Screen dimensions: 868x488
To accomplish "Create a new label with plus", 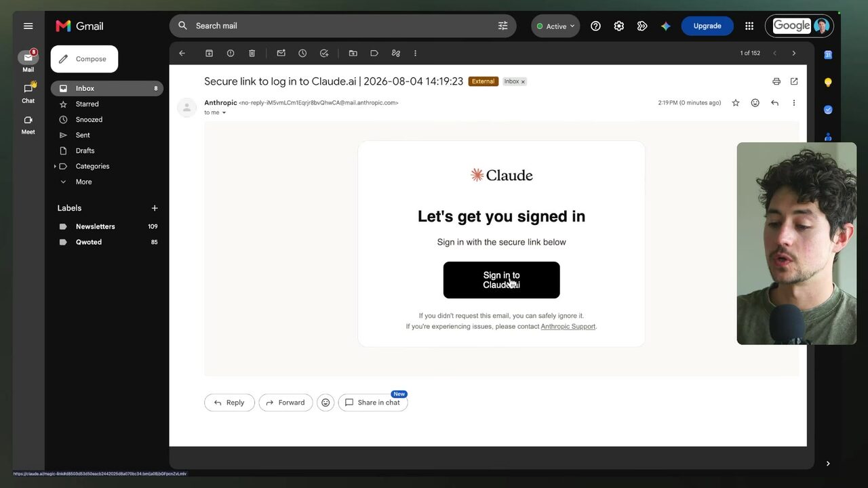I will (155, 208).
